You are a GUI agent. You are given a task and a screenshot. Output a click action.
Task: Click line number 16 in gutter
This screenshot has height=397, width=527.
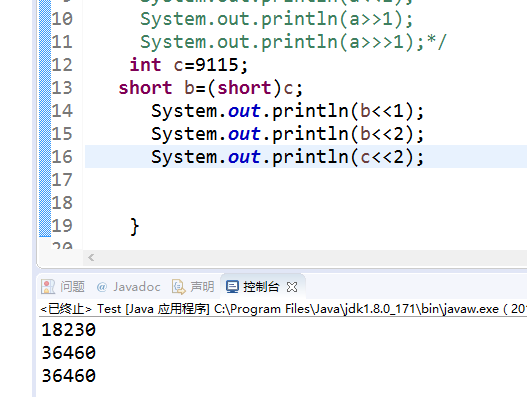62,157
